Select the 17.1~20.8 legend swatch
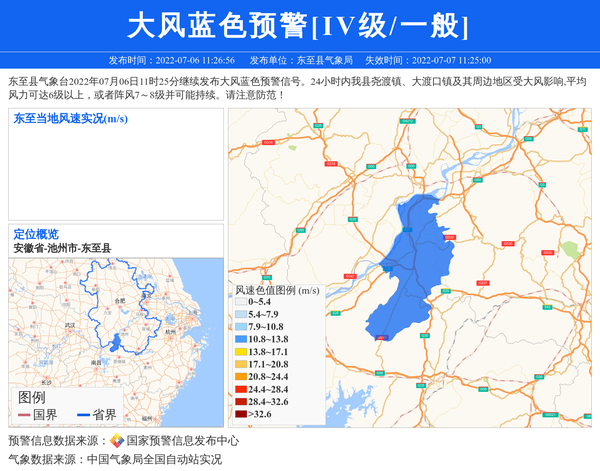600x471 pixels. [240, 365]
